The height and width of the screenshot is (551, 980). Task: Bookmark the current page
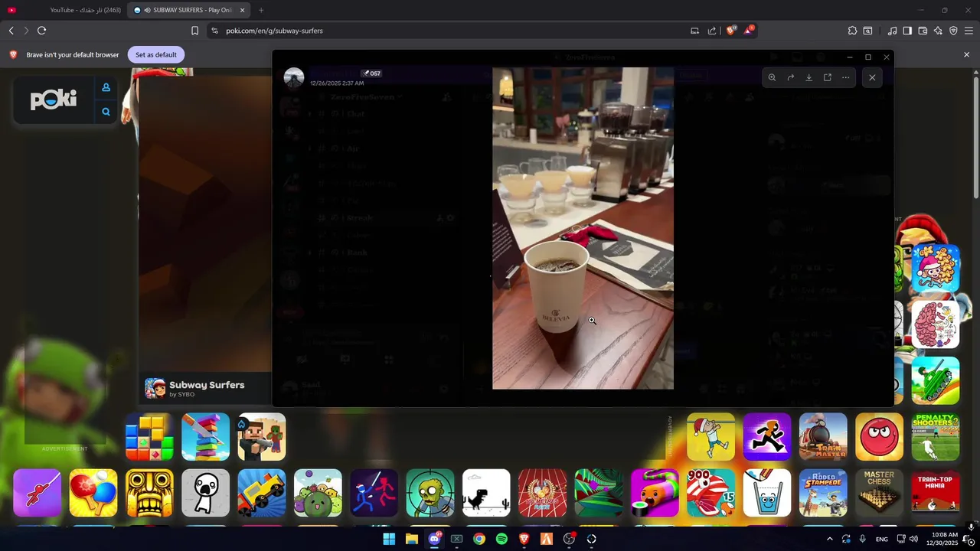point(194,31)
